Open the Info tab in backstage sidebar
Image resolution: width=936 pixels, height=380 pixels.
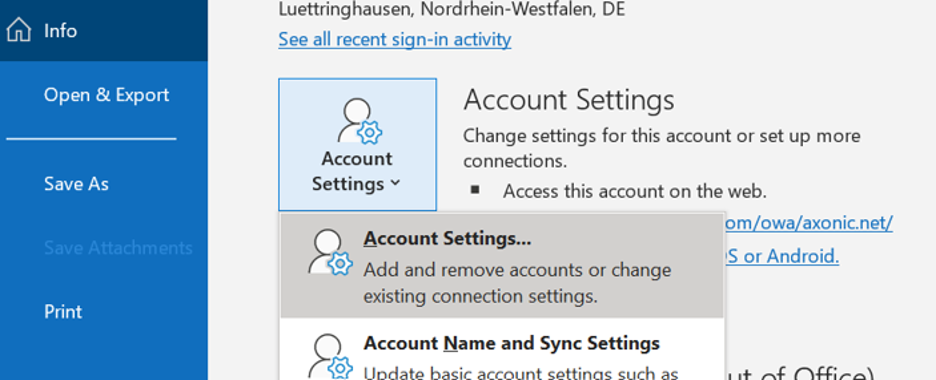point(104,30)
